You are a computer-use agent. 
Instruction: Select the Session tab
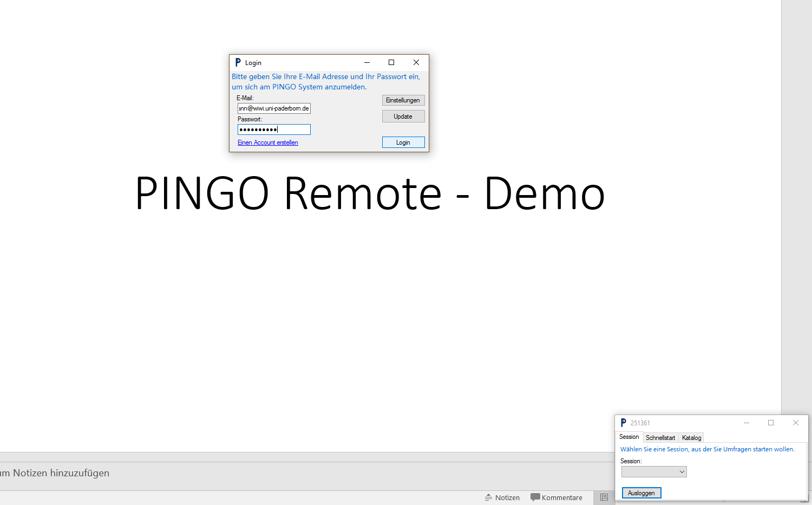coord(629,437)
